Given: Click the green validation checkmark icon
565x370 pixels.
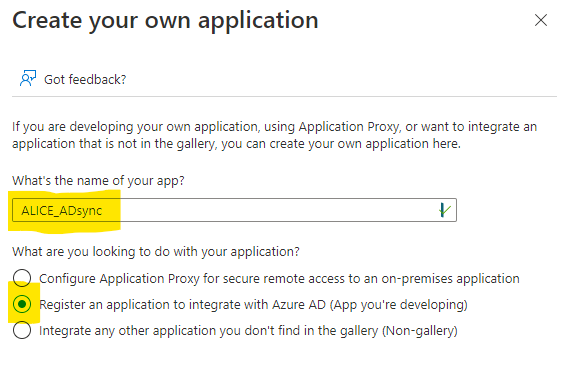Looking at the screenshot, I should (x=445, y=210).
